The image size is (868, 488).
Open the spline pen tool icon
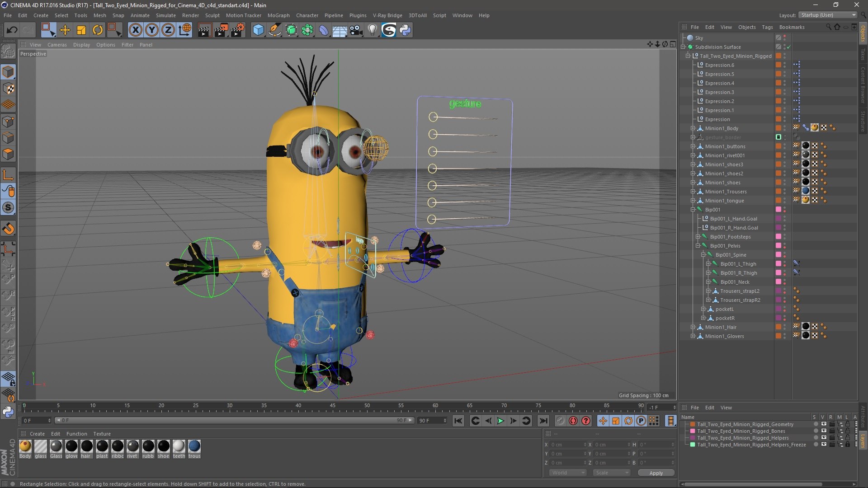pyautogui.click(x=274, y=30)
